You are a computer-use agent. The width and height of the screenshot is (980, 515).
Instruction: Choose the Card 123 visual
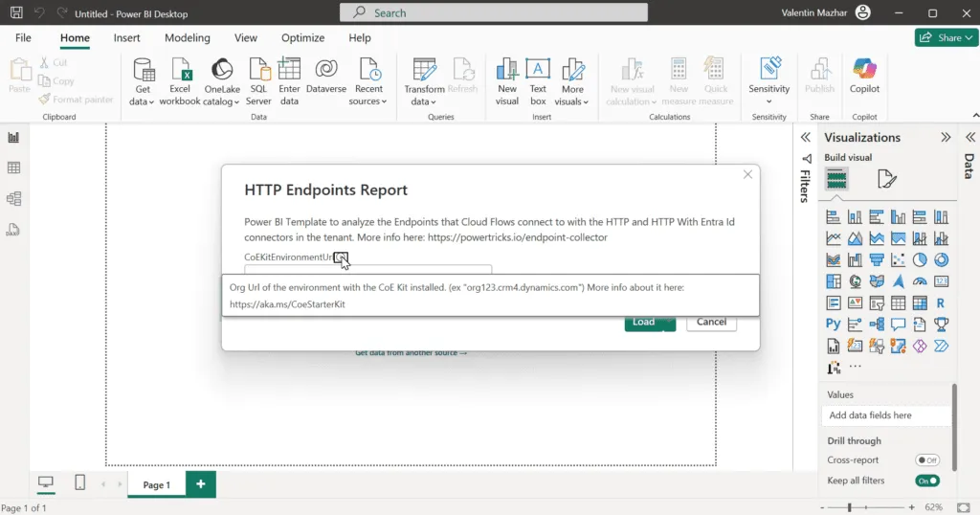pos(941,281)
